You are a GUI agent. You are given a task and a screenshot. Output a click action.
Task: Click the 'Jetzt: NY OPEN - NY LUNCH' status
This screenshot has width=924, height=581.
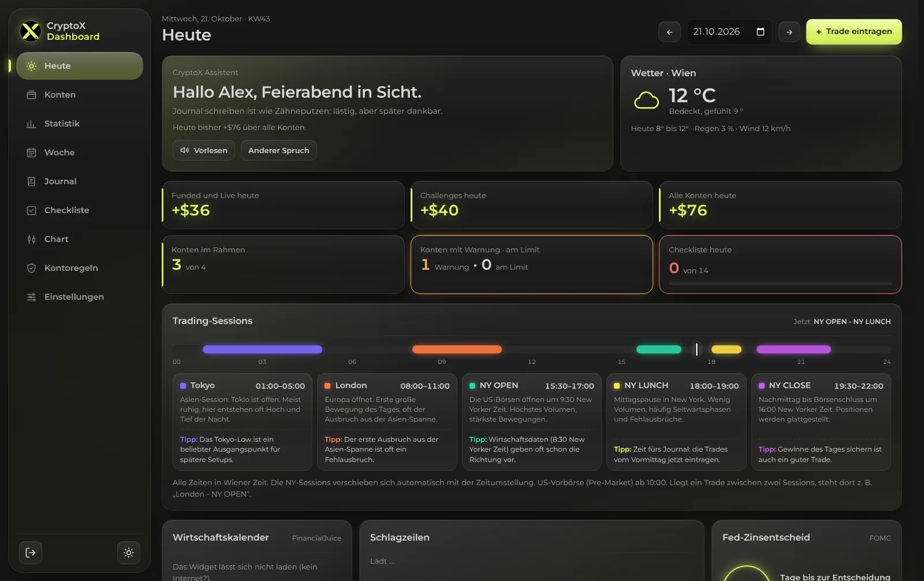[842, 322]
